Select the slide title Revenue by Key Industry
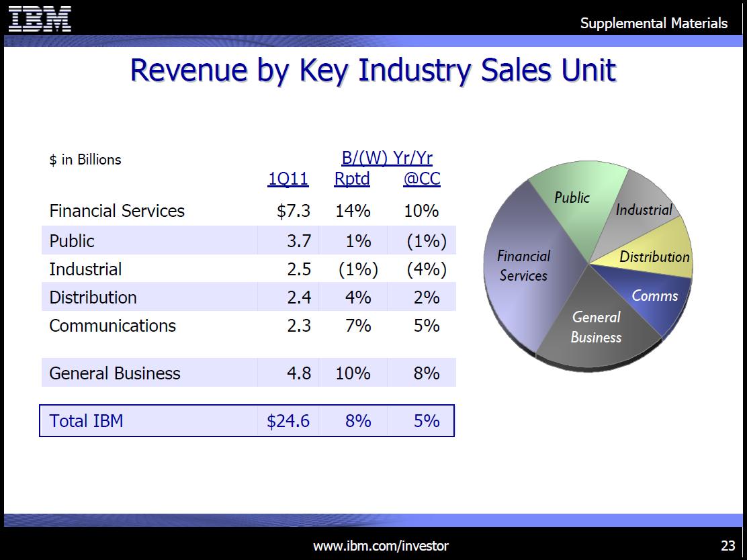This screenshot has height=560, width=747. pyautogui.click(x=373, y=71)
